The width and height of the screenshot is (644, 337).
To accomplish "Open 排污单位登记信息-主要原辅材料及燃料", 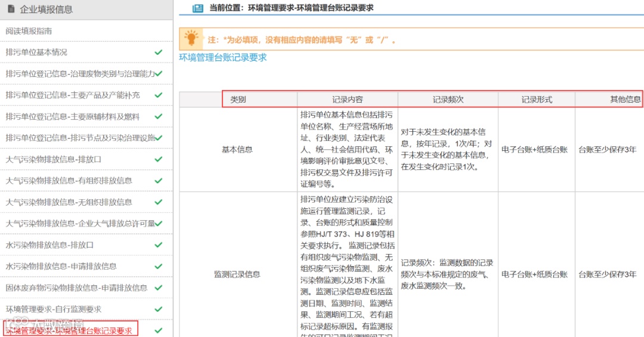I will (73, 117).
